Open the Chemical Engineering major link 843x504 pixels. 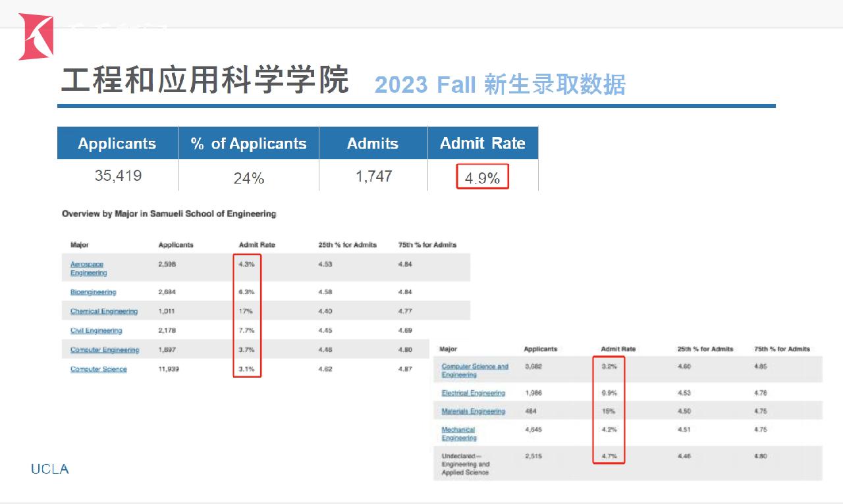[x=104, y=311]
